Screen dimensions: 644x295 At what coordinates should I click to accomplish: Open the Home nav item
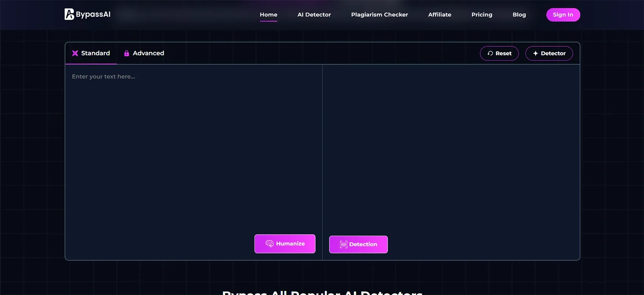pos(269,14)
